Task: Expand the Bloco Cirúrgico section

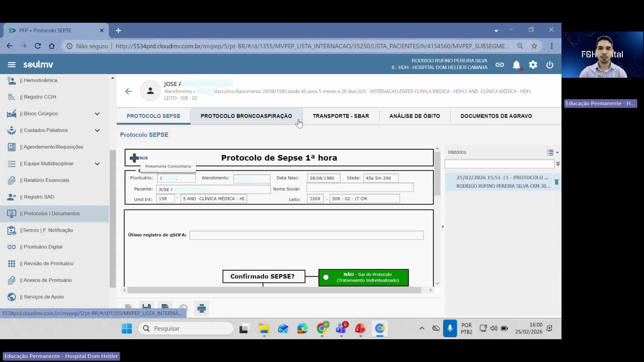Action: tap(97, 114)
